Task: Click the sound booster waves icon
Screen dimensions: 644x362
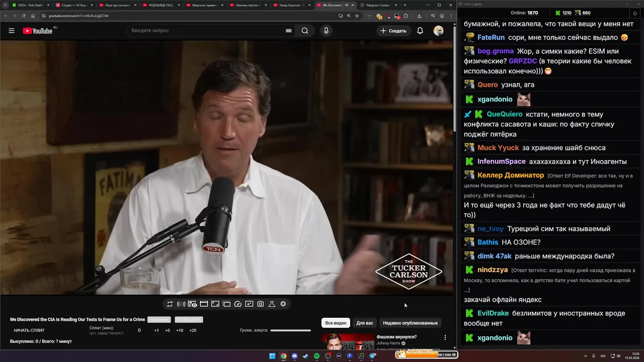Action: (181, 304)
